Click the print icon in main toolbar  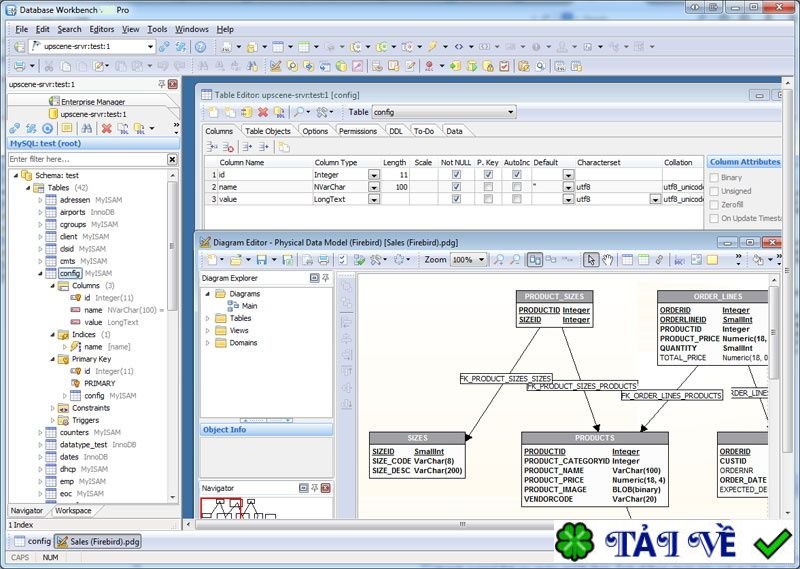[x=19, y=66]
